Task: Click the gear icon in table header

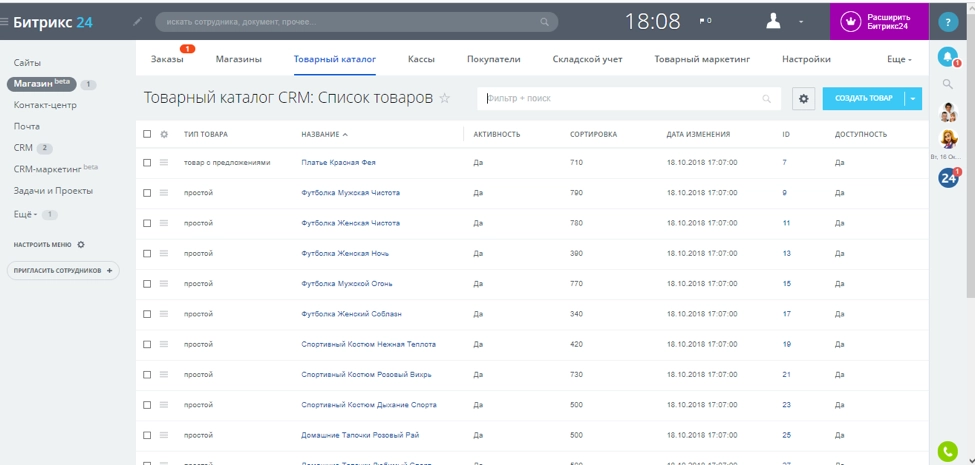Action: click(165, 134)
